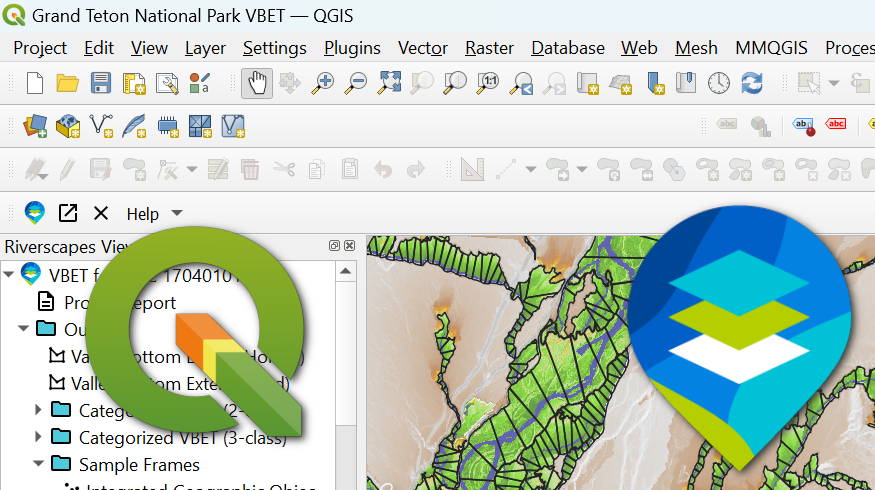Expand the Categorized VBET (3-class) folder
Image resolution: width=875 pixels, height=490 pixels.
pos(38,436)
